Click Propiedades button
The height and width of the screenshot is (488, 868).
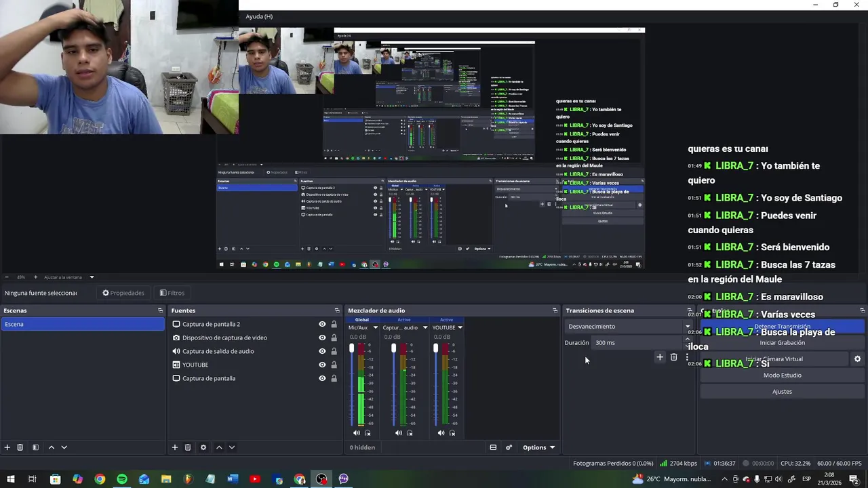coord(123,293)
